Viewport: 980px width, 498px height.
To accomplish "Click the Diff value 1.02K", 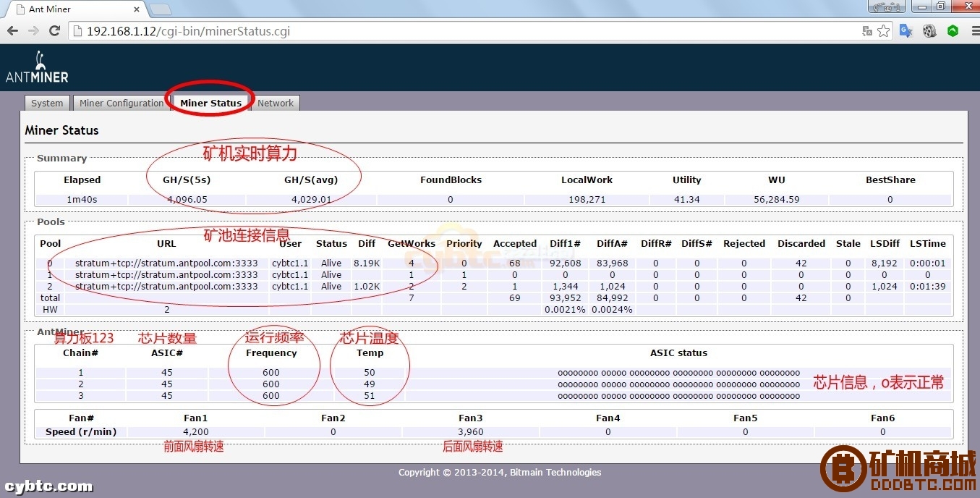I will coord(367,287).
